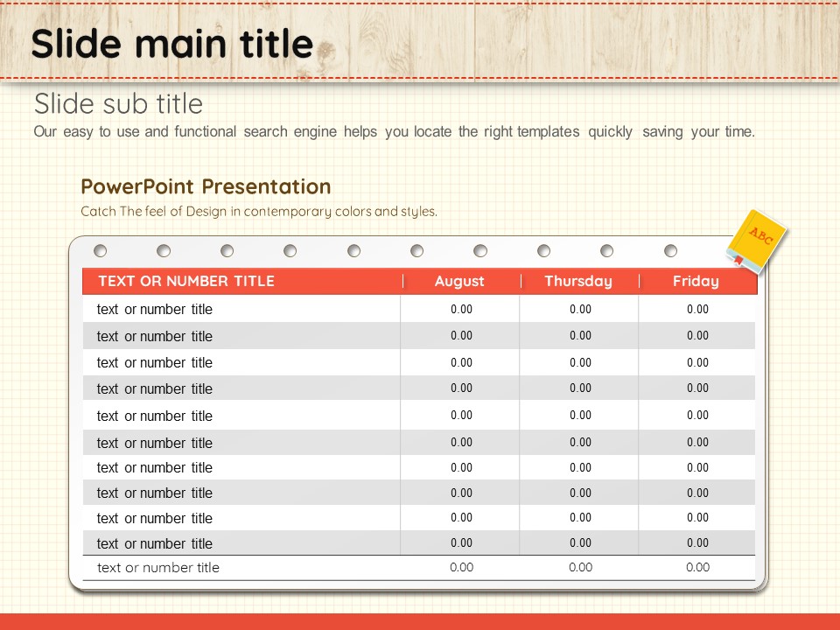This screenshot has height=630, width=840.
Task: Click the rightmost binder hole on notepad
Action: pyautogui.click(x=670, y=251)
